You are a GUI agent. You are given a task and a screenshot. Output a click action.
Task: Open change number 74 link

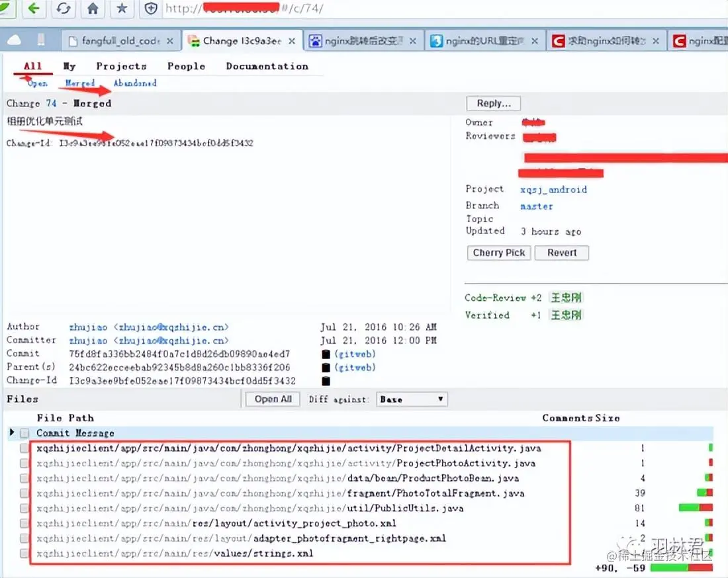tap(51, 103)
